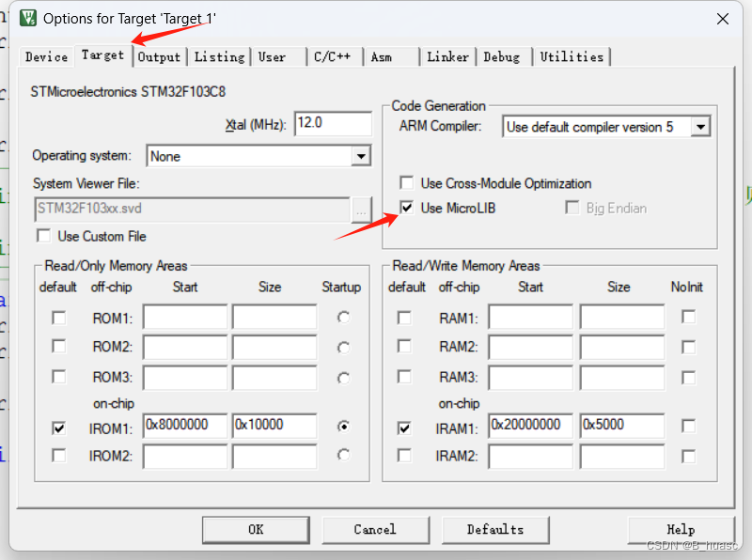The width and height of the screenshot is (752, 560).
Task: Click the IRAM1 Size field showing 0x5000
Action: click(622, 426)
